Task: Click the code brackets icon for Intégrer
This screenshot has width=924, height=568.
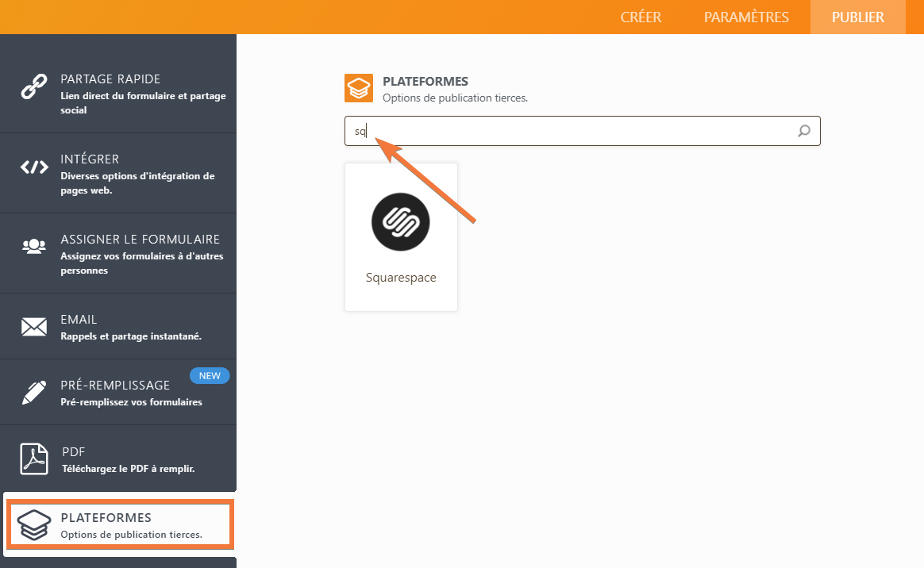Action: (x=34, y=167)
